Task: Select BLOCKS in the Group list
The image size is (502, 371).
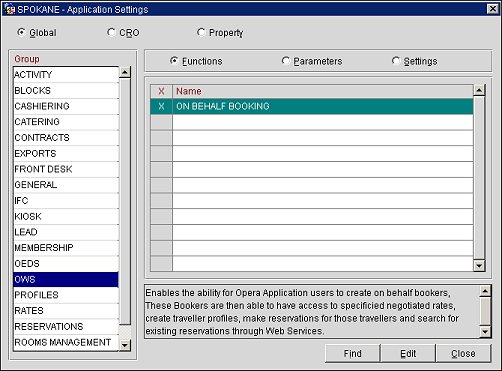Action: tap(66, 90)
